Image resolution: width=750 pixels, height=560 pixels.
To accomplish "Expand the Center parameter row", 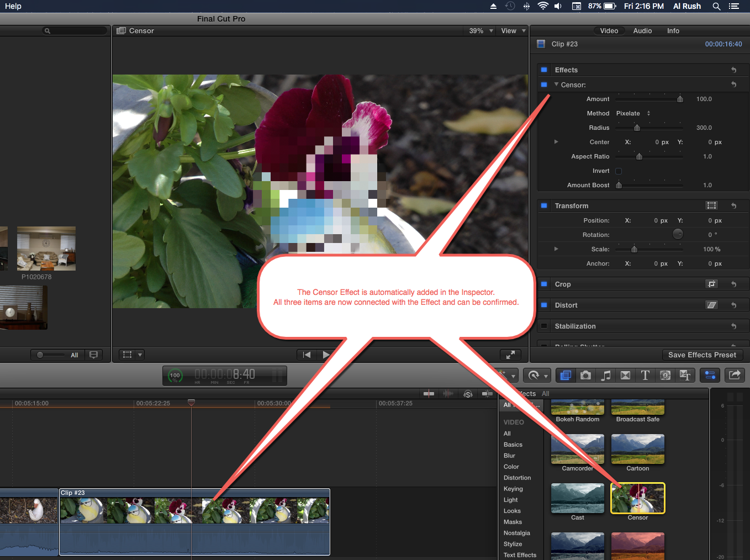I will [556, 142].
